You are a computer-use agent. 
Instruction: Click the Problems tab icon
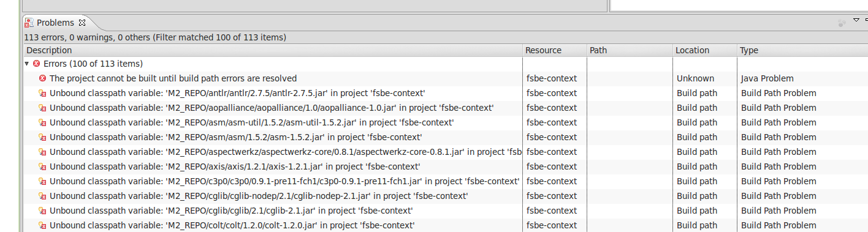click(x=29, y=23)
